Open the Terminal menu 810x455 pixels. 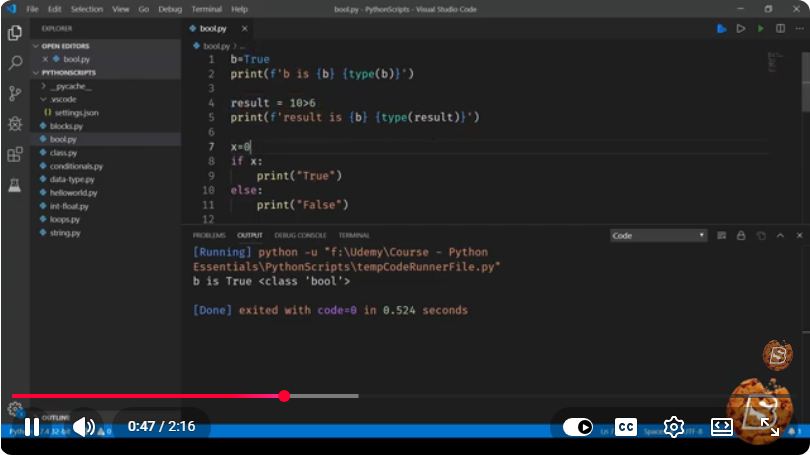pos(207,9)
